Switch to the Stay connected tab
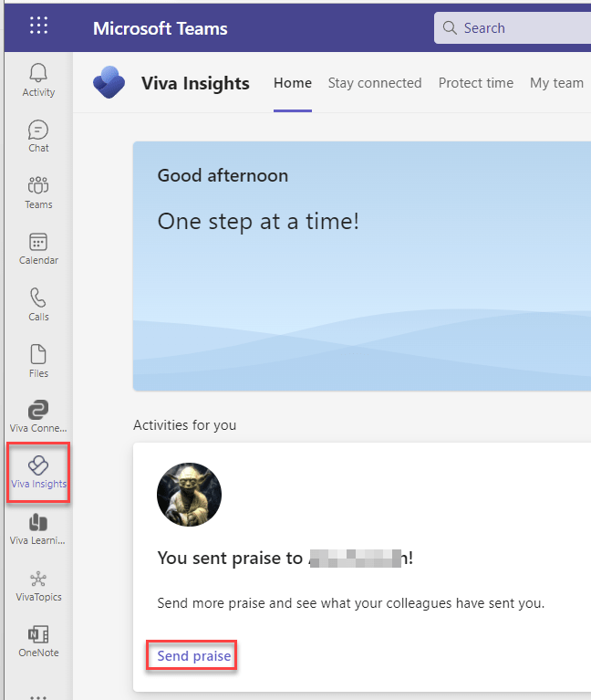591x700 pixels. [375, 83]
